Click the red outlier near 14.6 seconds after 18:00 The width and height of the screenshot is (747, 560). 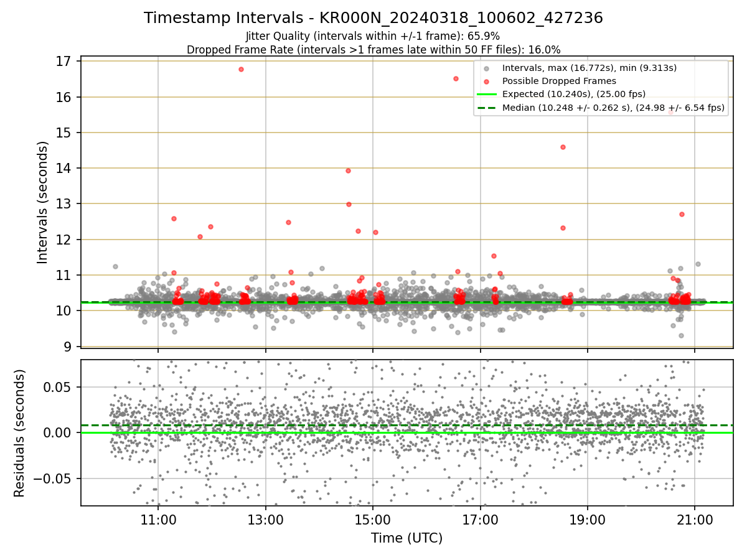point(563,147)
